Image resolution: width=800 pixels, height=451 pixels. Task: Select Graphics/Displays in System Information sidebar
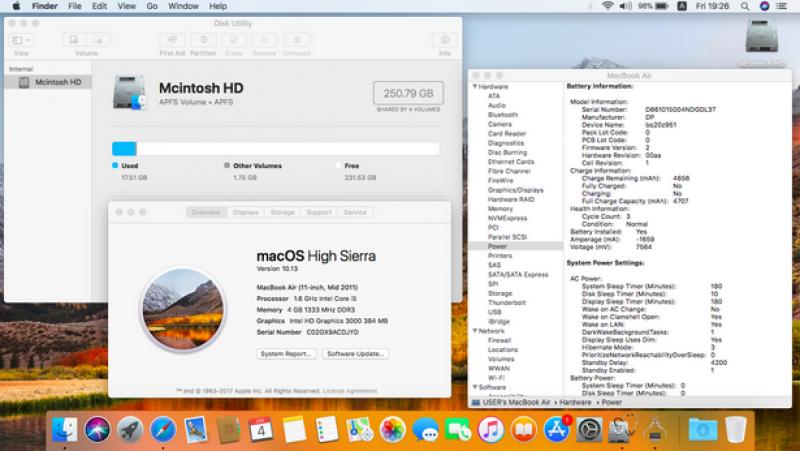(x=515, y=190)
